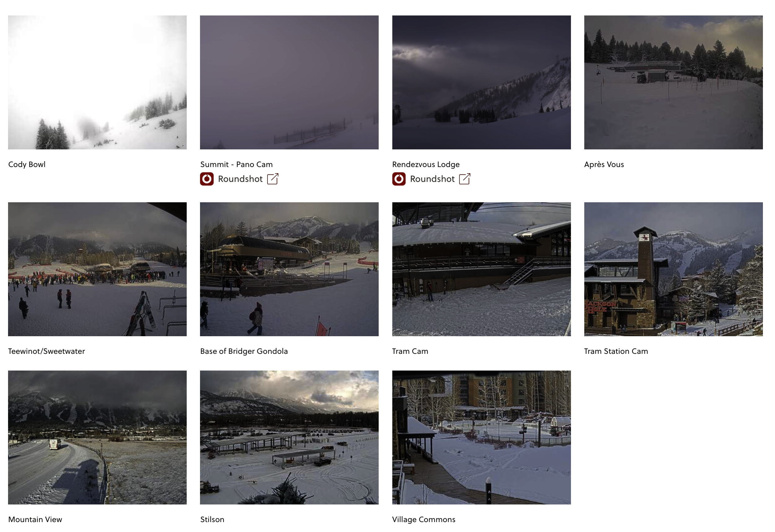Viewport: 775px width, 532px height.
Task: View the Mountain View webcam image
Action: [x=98, y=438]
